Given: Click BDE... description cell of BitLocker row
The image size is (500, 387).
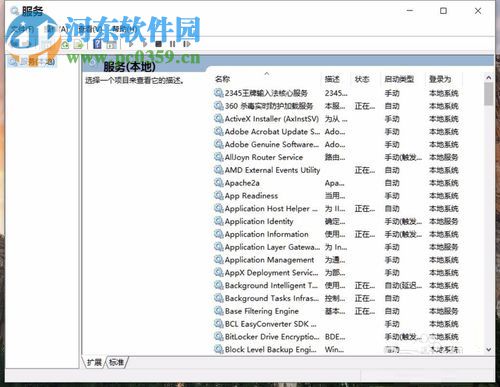Looking at the screenshot, I should tap(335, 337).
